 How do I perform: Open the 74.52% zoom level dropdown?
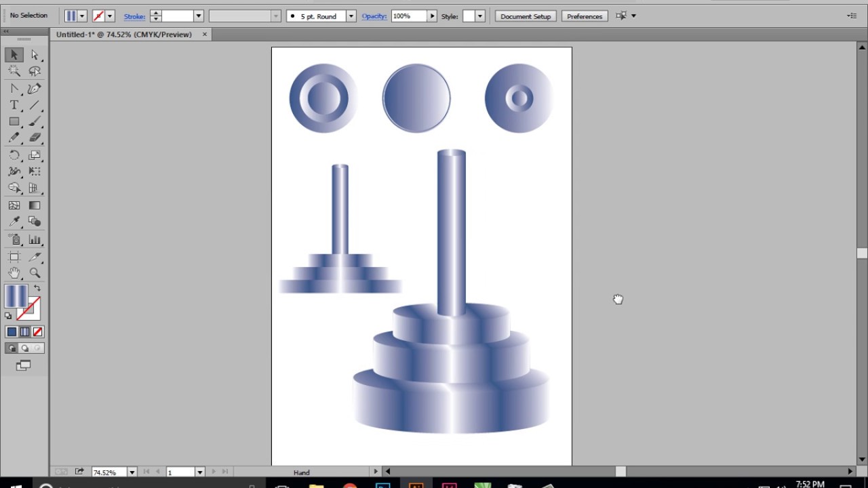132,472
